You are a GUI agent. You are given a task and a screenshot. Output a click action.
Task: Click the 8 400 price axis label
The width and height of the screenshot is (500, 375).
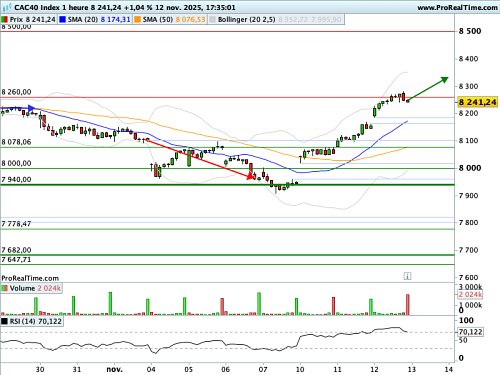468,59
